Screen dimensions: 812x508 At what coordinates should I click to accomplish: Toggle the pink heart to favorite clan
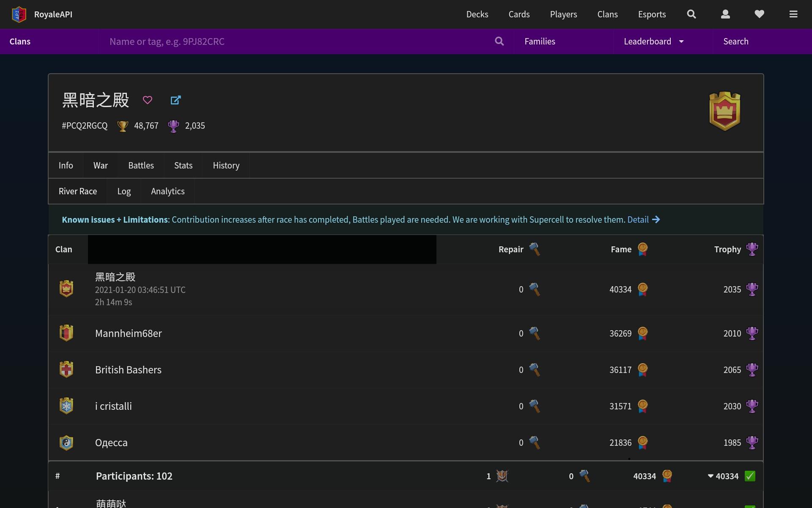tap(147, 100)
